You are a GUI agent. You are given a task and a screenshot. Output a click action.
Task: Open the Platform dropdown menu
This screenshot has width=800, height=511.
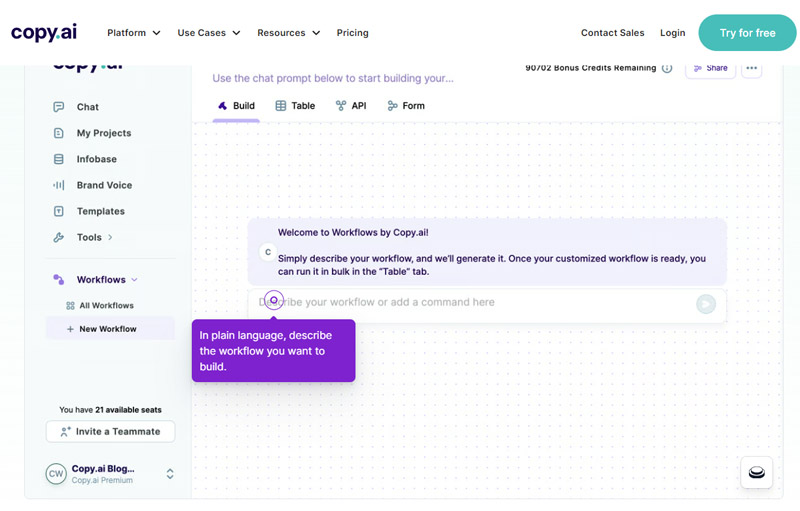pyautogui.click(x=133, y=33)
